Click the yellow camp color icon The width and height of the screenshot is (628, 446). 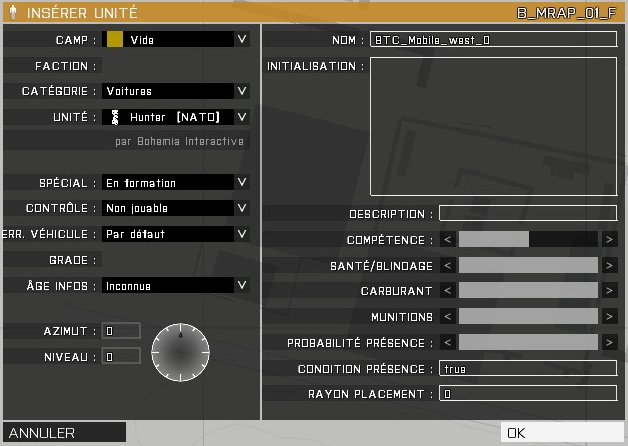click(x=115, y=40)
